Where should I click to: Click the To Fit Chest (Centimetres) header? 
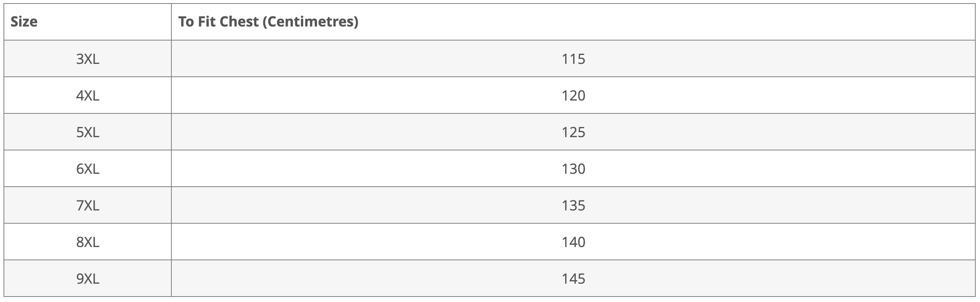[573, 22]
